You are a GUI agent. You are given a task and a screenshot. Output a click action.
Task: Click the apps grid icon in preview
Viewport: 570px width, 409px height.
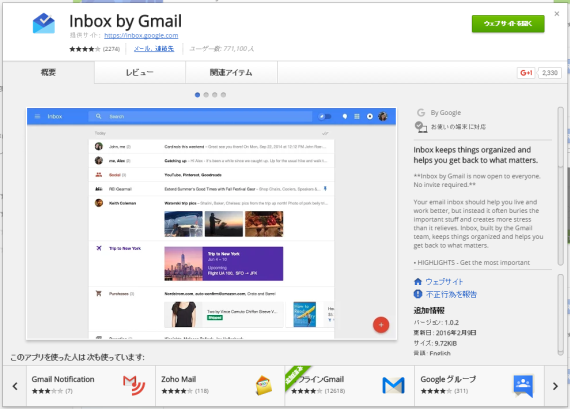(x=357, y=116)
